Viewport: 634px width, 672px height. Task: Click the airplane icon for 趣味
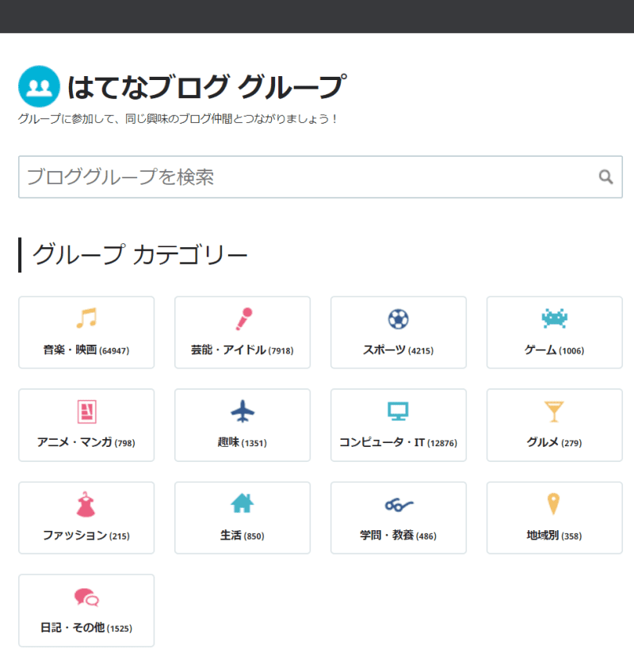click(243, 411)
